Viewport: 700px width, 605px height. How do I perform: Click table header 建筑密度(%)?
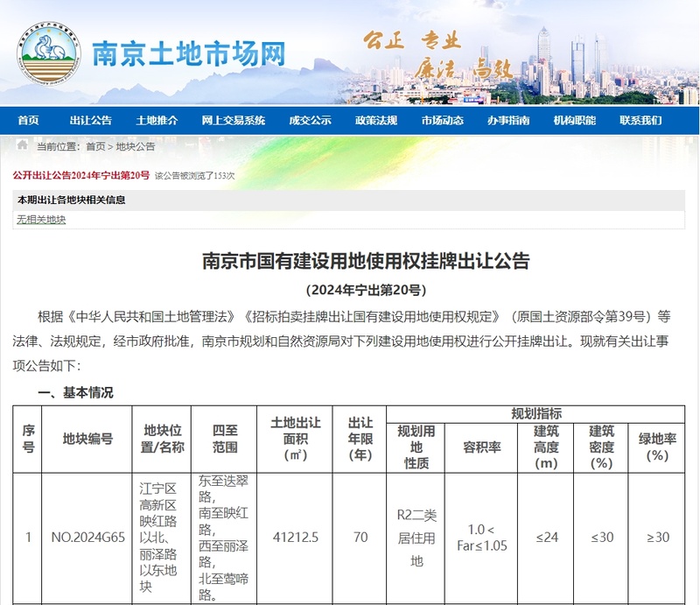coord(601,447)
